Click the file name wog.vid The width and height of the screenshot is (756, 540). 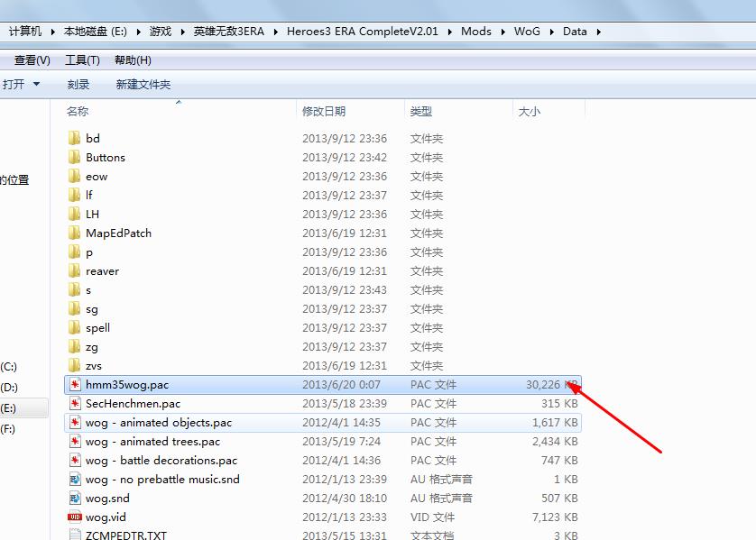(x=106, y=517)
